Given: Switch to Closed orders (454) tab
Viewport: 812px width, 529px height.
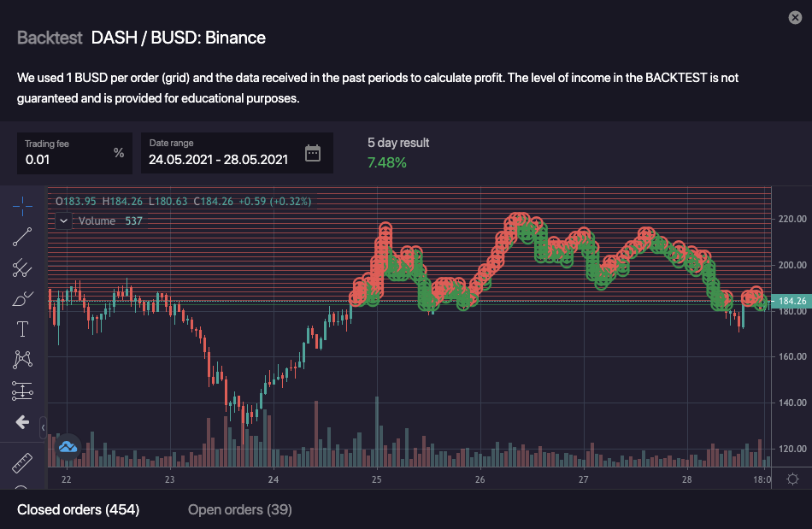Looking at the screenshot, I should (78, 510).
